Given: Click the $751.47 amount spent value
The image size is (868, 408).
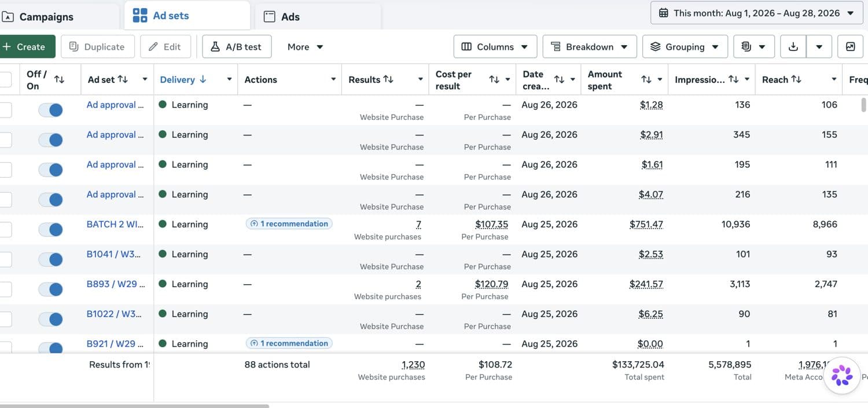Looking at the screenshot, I should coord(646,225).
